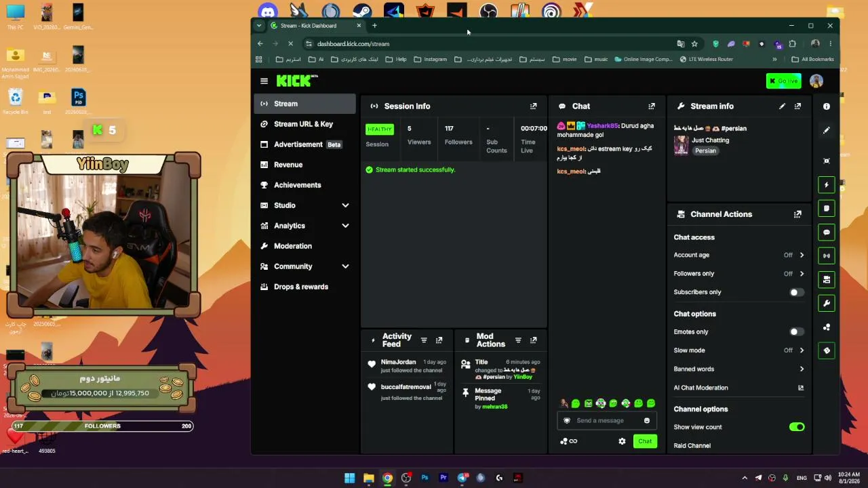Open the AI Chat Moderation external link
Screen dimensions: 868x488
click(801, 388)
